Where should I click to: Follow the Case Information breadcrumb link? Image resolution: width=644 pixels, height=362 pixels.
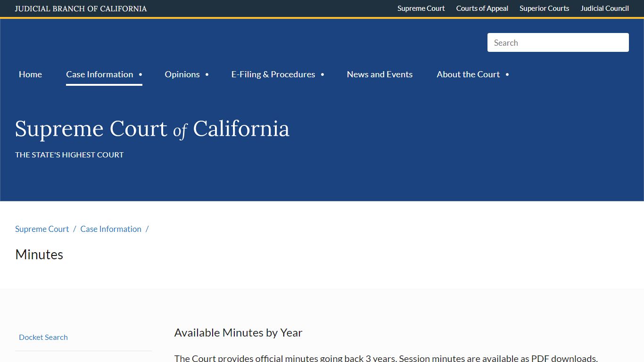(111, 229)
